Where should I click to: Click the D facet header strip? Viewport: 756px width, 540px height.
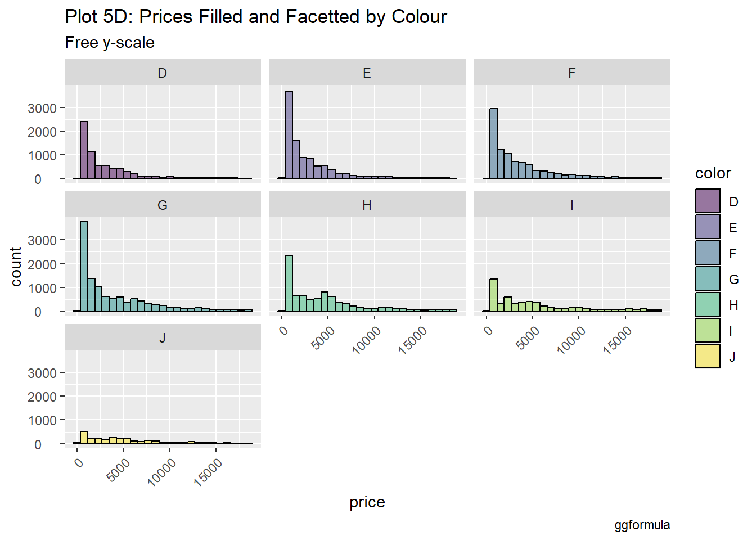coord(163,73)
